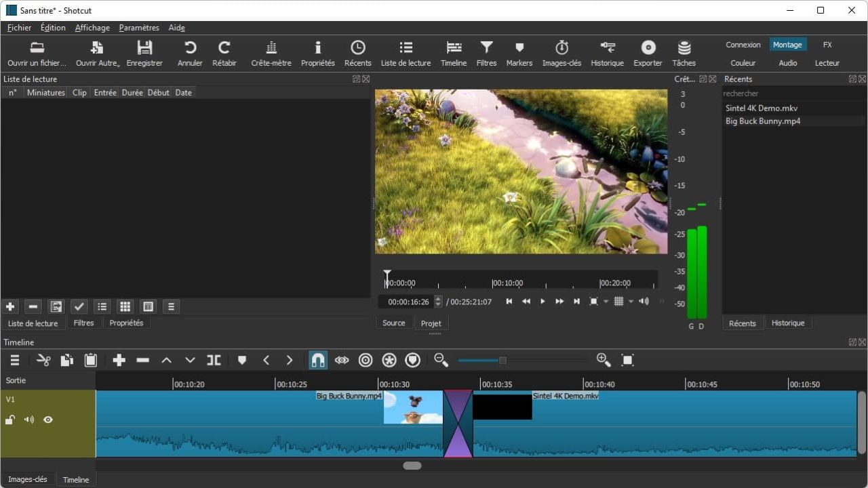Viewport: 868px width, 488px height.
Task: Select Sintel 4K Demo.mkv in Récents
Action: (x=762, y=108)
